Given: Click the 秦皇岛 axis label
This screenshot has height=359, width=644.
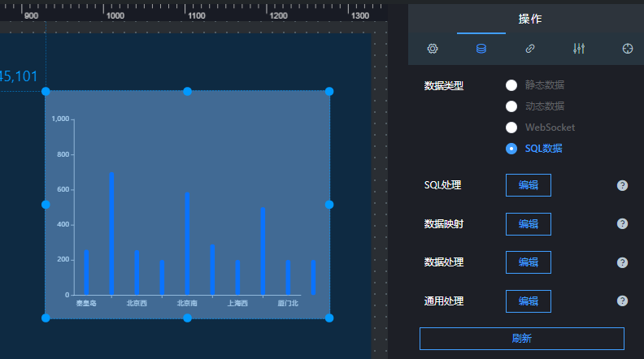Looking at the screenshot, I should point(86,303).
